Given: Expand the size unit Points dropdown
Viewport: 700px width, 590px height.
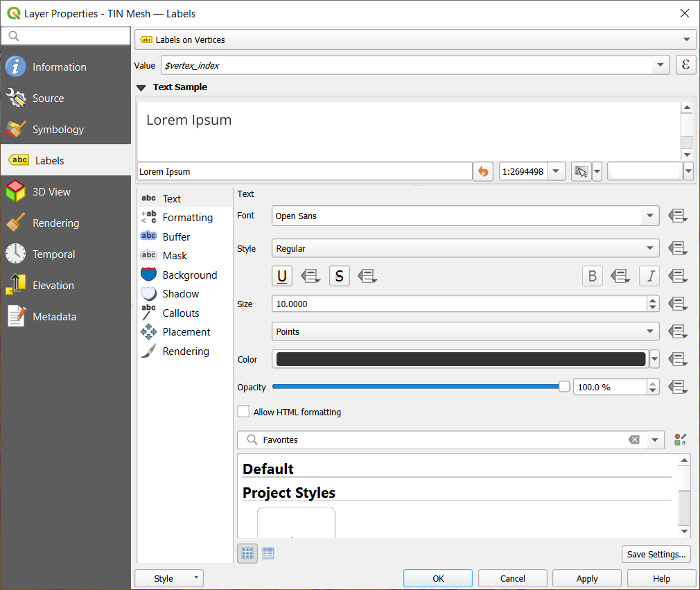Looking at the screenshot, I should (465, 331).
